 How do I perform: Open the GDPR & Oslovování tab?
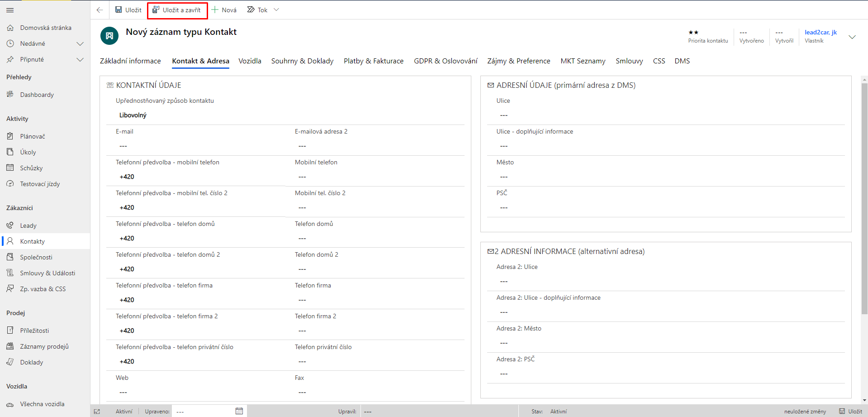(445, 61)
